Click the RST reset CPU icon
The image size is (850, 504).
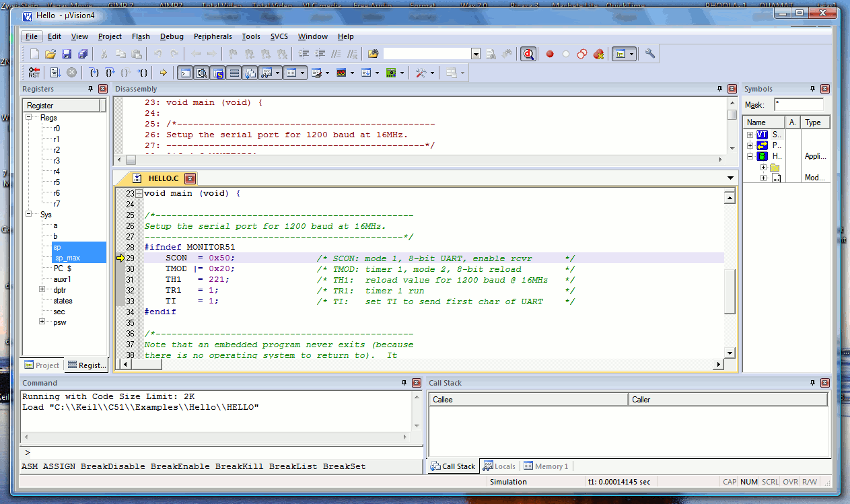pyautogui.click(x=34, y=72)
